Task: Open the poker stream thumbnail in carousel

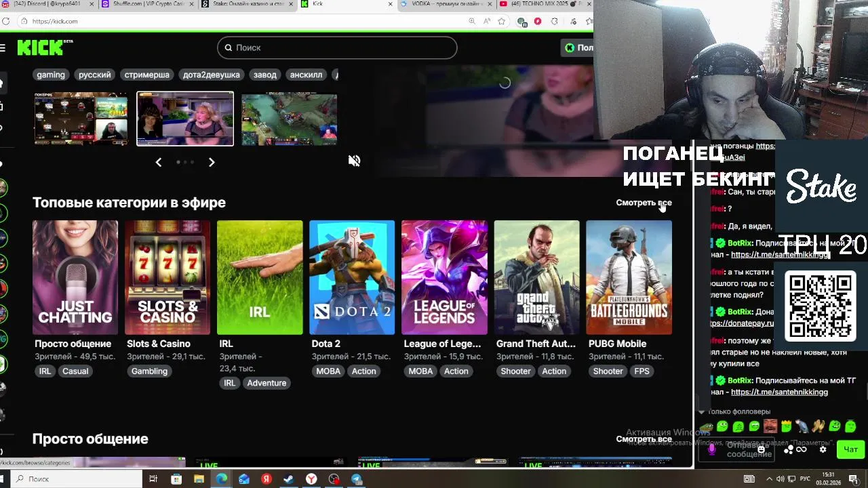Action: click(81, 119)
